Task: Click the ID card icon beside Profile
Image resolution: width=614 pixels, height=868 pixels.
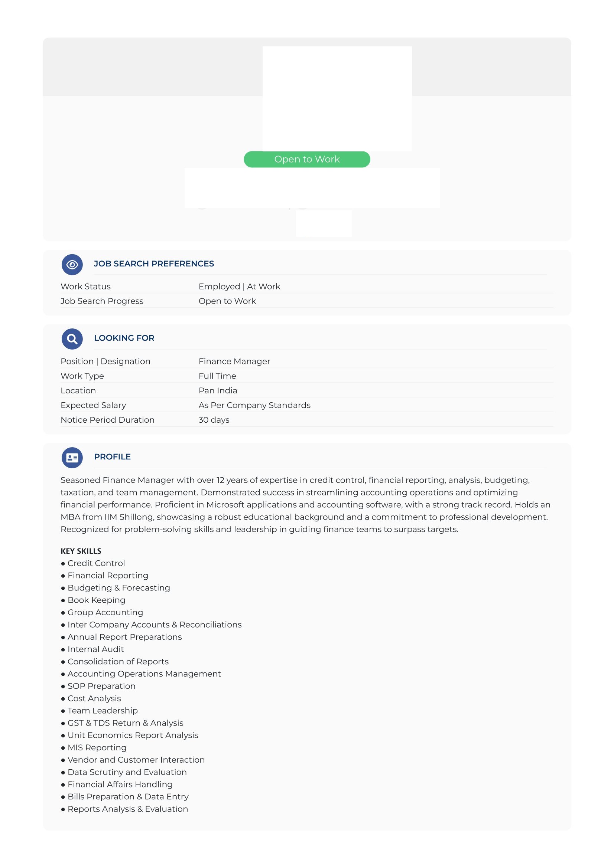Action: [72, 458]
